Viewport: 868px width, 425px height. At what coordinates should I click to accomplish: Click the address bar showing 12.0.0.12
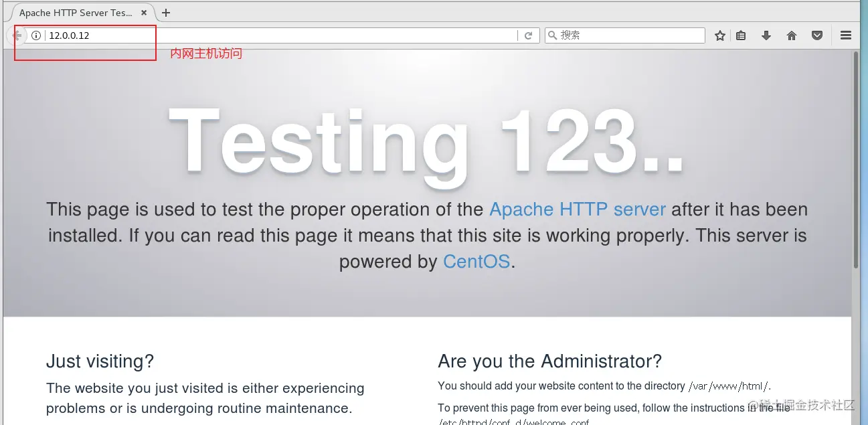[281, 35]
